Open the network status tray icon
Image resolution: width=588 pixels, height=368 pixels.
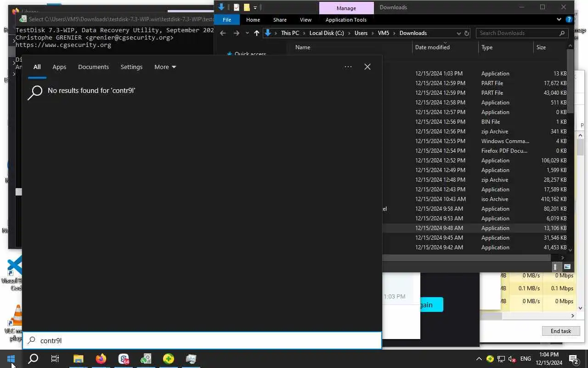tap(501, 359)
